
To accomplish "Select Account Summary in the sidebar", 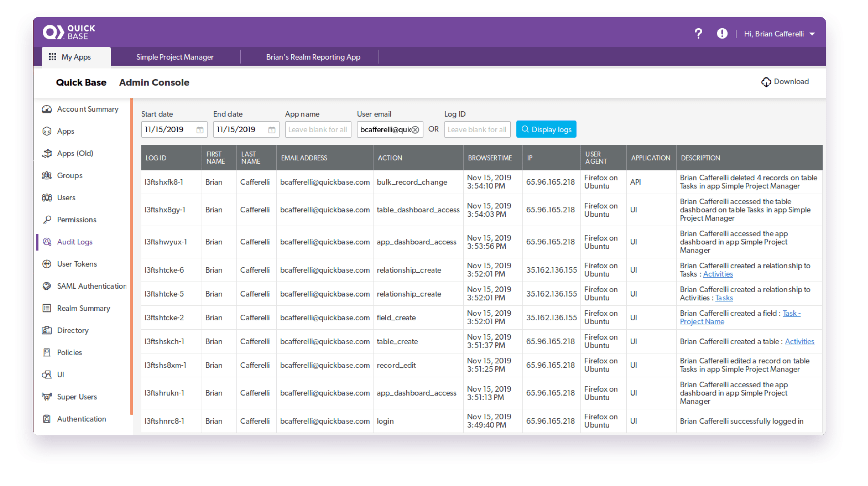I will click(87, 109).
